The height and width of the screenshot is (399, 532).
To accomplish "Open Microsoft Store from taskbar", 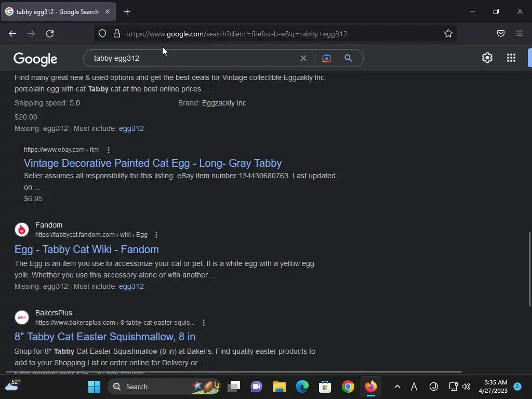I will [x=325, y=387].
